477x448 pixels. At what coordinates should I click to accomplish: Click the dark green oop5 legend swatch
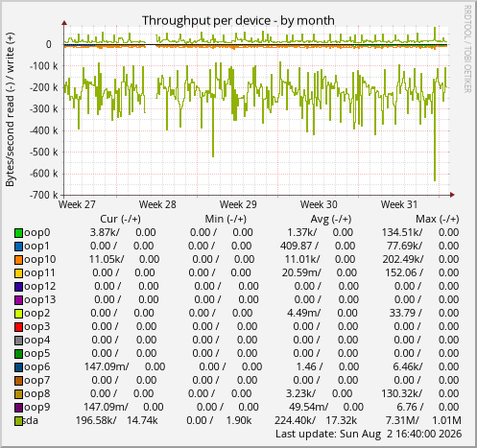coord(19,354)
